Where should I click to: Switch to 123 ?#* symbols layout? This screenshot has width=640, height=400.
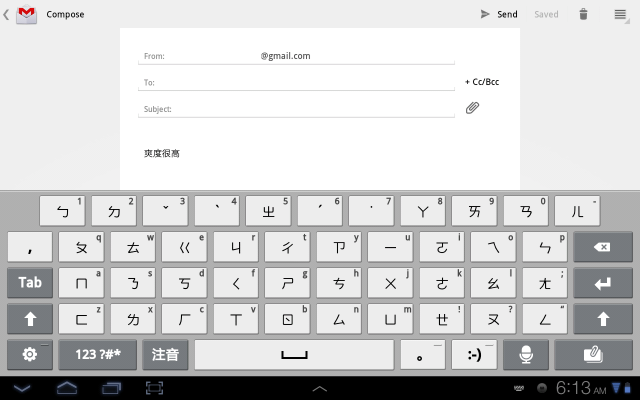[x=98, y=355]
